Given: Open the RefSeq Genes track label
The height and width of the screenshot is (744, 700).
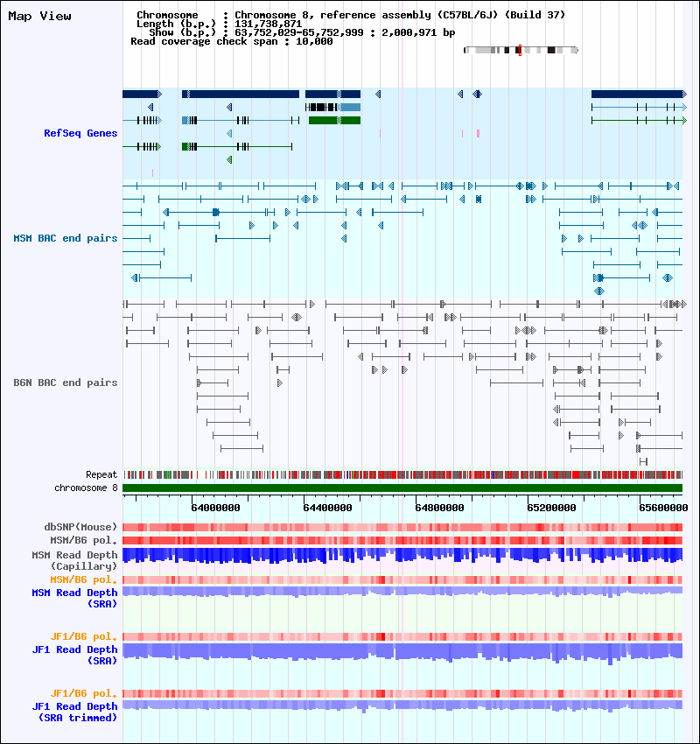Looking at the screenshot, I should pos(80,133).
